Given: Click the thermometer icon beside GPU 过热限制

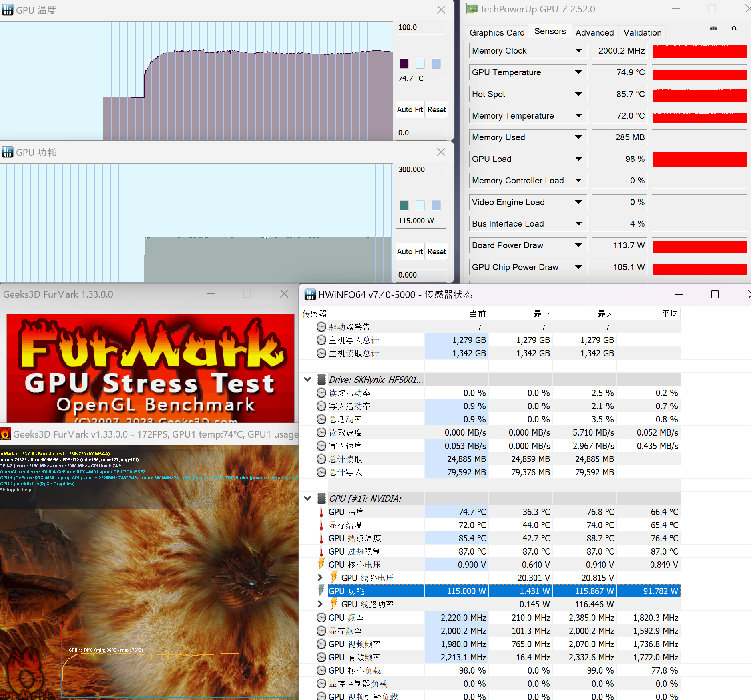Looking at the screenshot, I should tap(321, 551).
